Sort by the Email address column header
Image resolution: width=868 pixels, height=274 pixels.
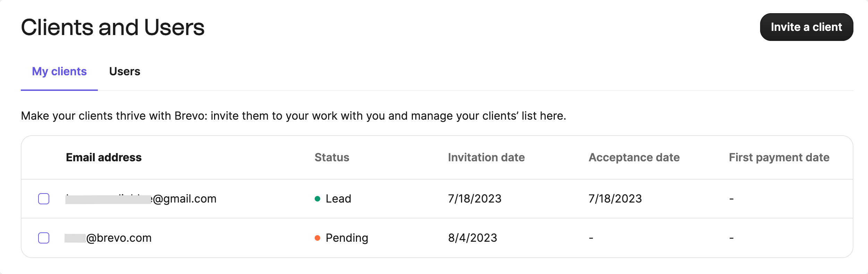[x=104, y=157]
